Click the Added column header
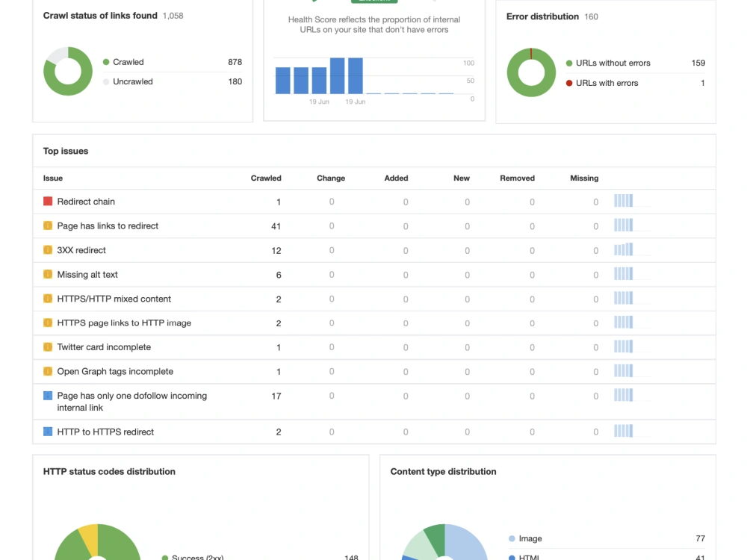Image resolution: width=747 pixels, height=560 pixels. point(396,178)
